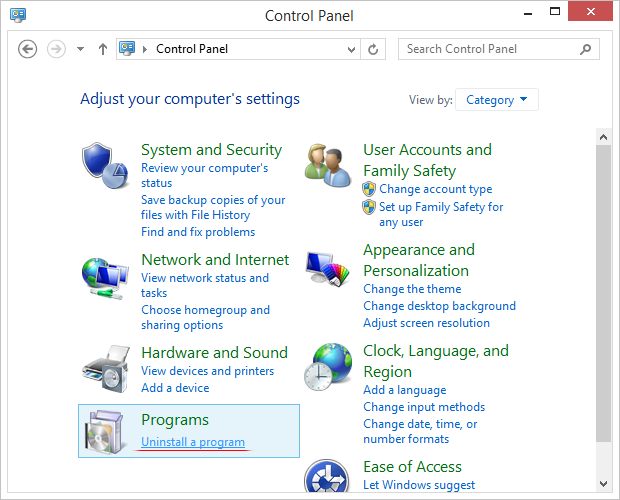This screenshot has height=500, width=620.
Task: Expand the address bar history dropdown
Action: point(351,49)
